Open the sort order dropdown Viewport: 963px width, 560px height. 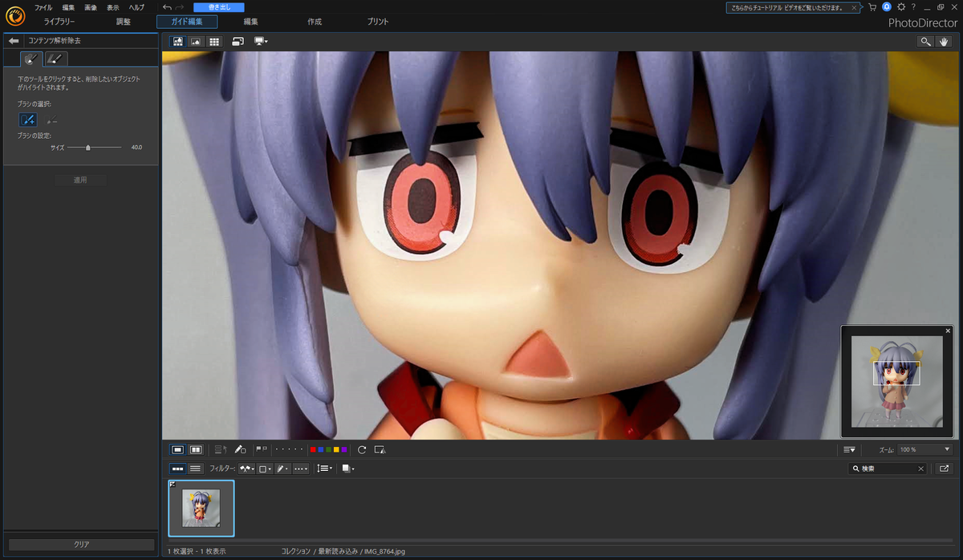(x=324, y=468)
